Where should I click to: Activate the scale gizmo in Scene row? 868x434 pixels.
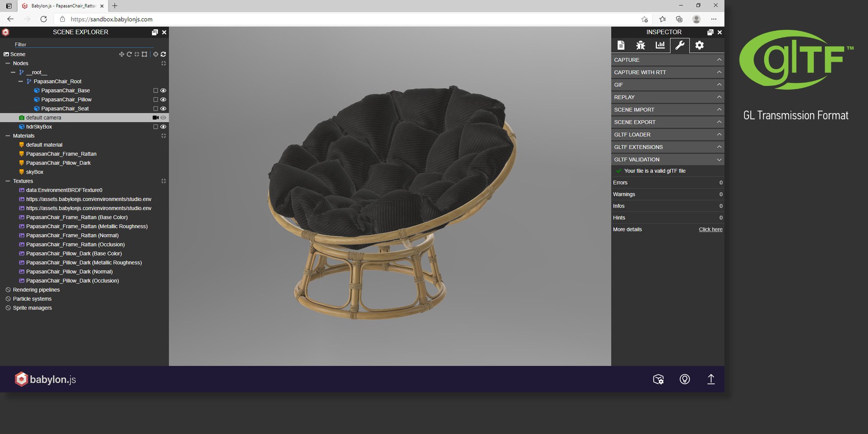coord(137,54)
